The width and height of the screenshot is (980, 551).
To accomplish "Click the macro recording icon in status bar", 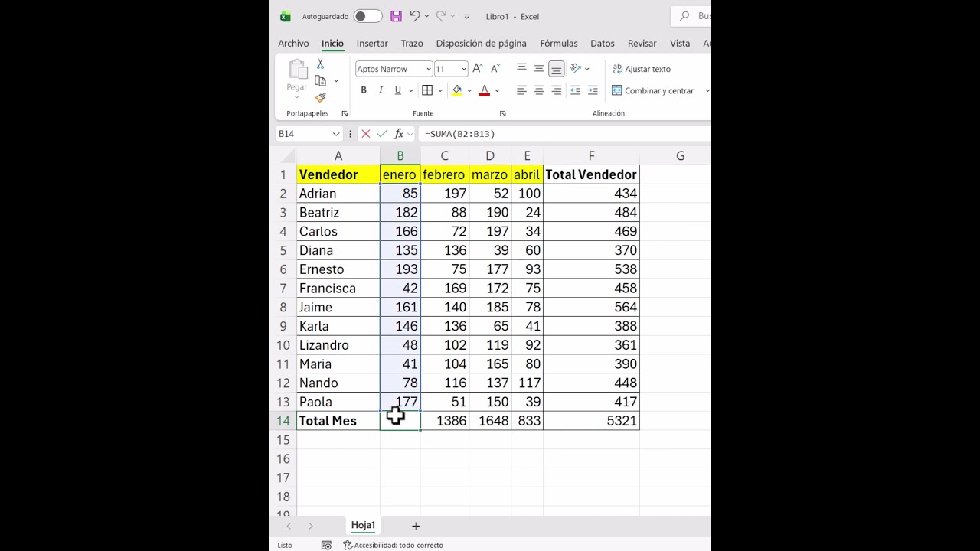I will tap(326, 545).
